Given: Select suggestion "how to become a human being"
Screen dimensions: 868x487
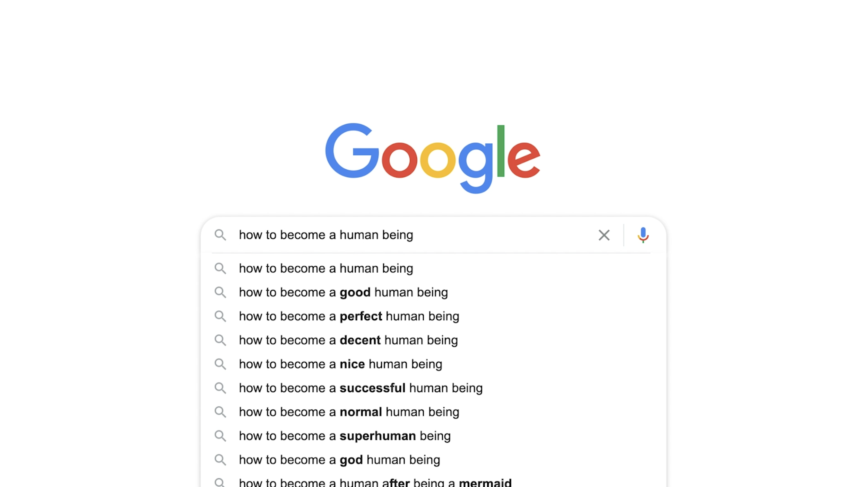Looking at the screenshot, I should pos(326,268).
